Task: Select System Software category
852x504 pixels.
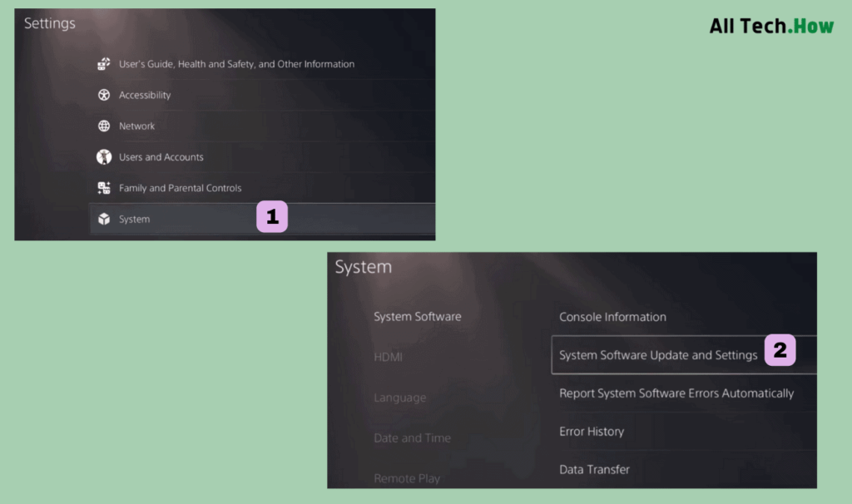Action: point(418,317)
